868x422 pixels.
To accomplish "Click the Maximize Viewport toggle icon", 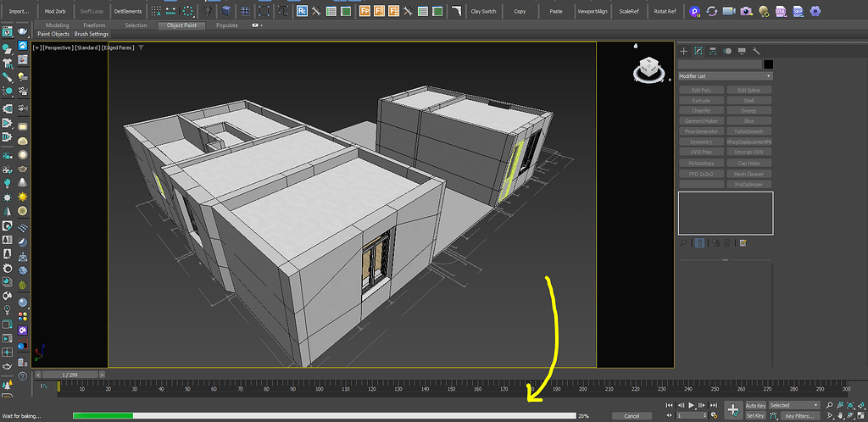I will pos(860,415).
